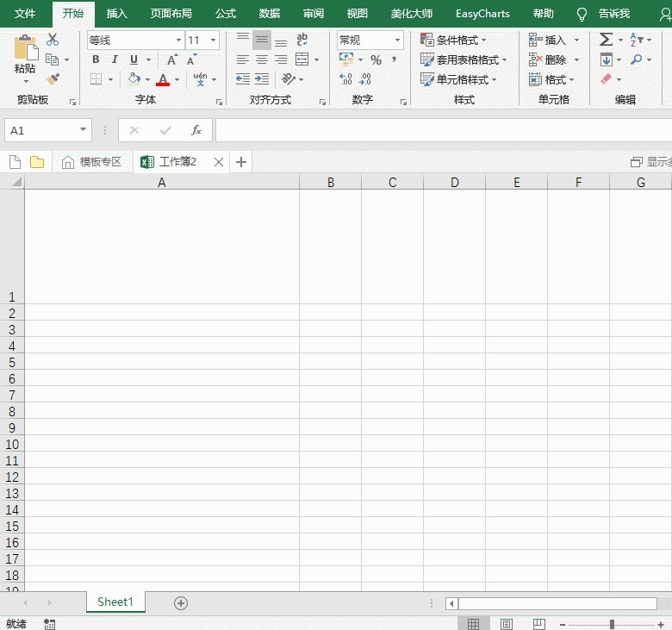The height and width of the screenshot is (630, 672).
Task: Click the text orientation icon
Action: pos(289,79)
